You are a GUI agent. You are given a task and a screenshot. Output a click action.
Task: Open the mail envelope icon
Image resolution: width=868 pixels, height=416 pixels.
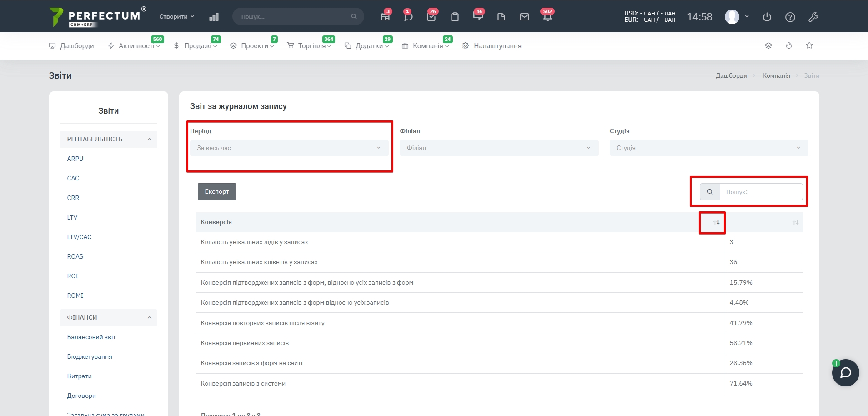(x=524, y=17)
